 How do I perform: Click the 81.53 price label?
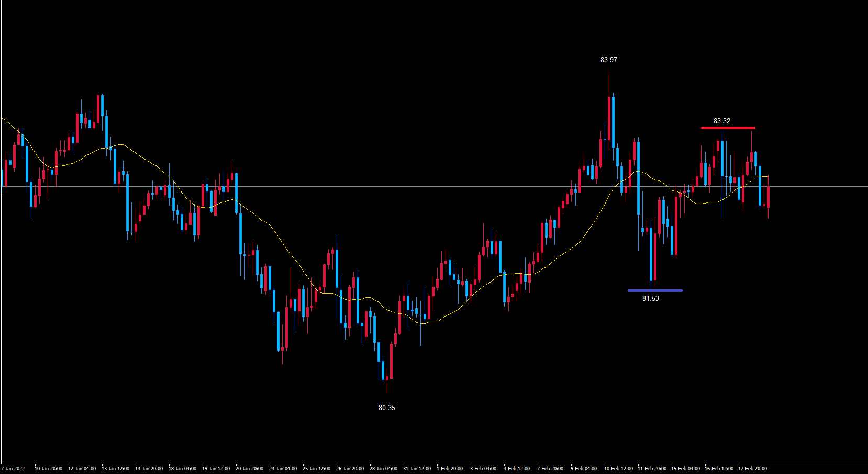coord(650,299)
